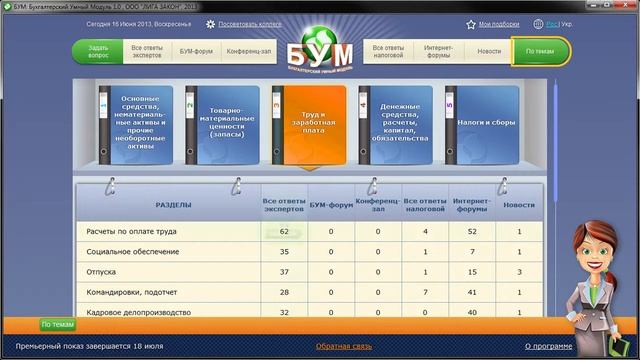Open Все ответы экспертов tab
The height and width of the screenshot is (360, 640).
[x=147, y=51]
